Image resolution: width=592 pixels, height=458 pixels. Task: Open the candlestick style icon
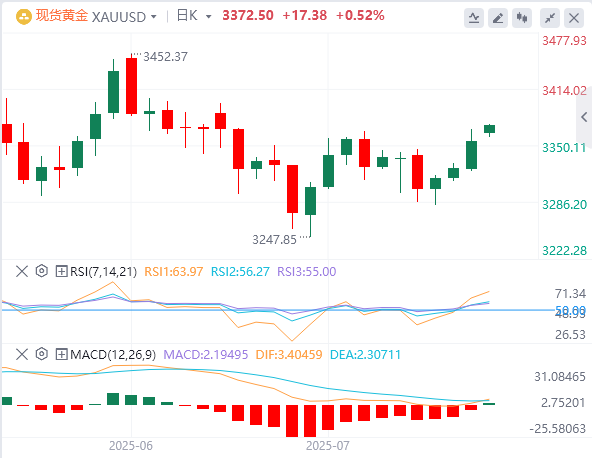click(x=522, y=18)
